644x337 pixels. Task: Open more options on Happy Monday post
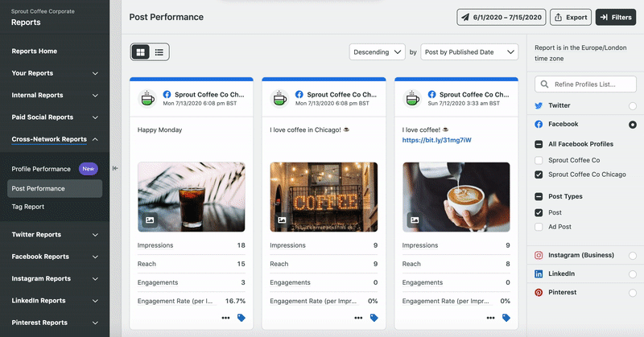pyautogui.click(x=225, y=318)
